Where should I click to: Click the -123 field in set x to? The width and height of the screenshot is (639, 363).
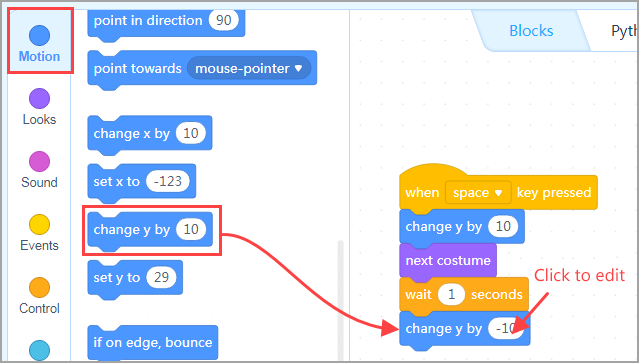coord(168,181)
